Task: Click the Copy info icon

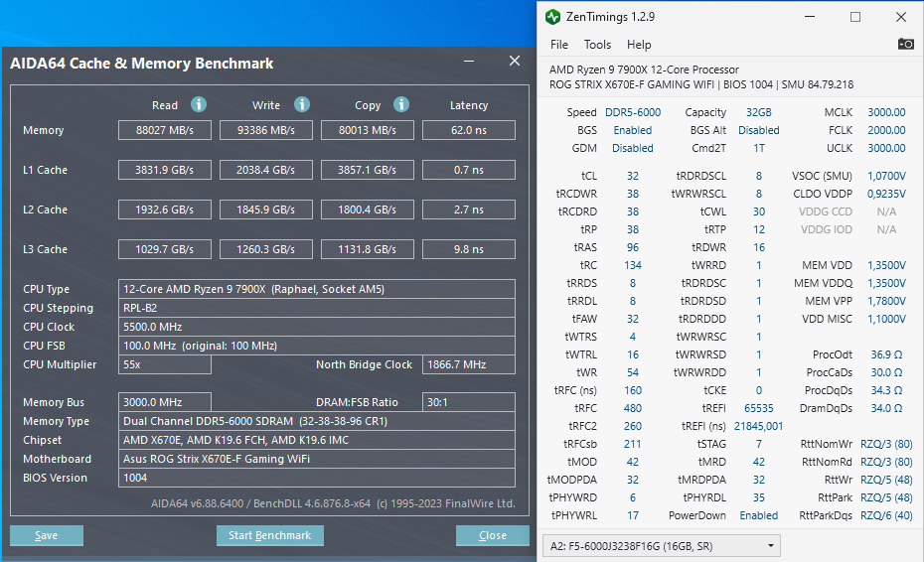Action: pos(401,104)
